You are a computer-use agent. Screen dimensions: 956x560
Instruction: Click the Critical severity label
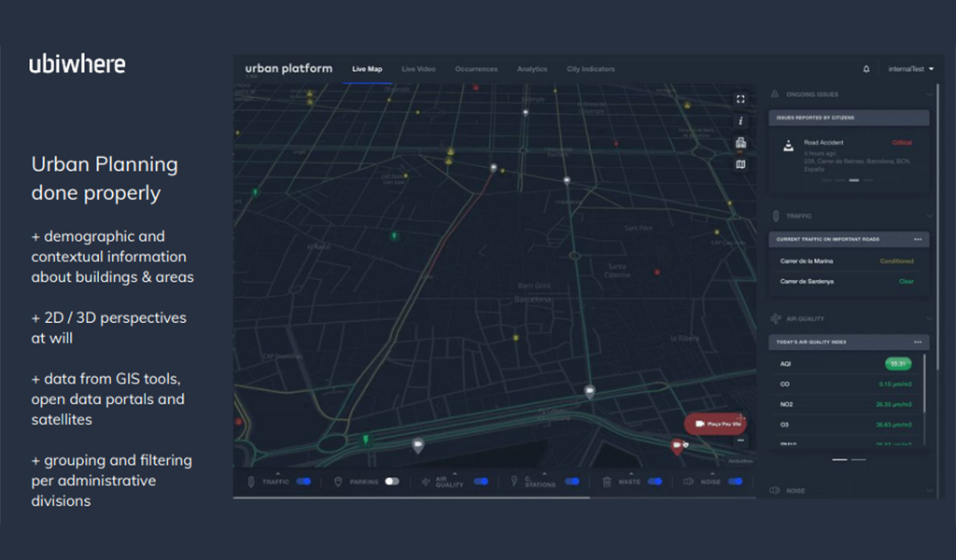(x=902, y=143)
